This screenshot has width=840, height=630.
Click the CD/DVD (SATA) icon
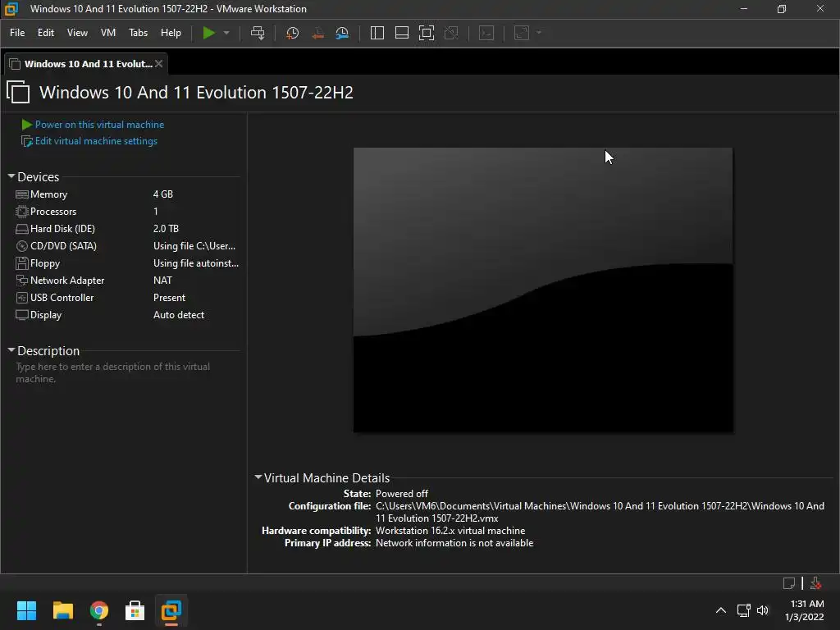(22, 246)
